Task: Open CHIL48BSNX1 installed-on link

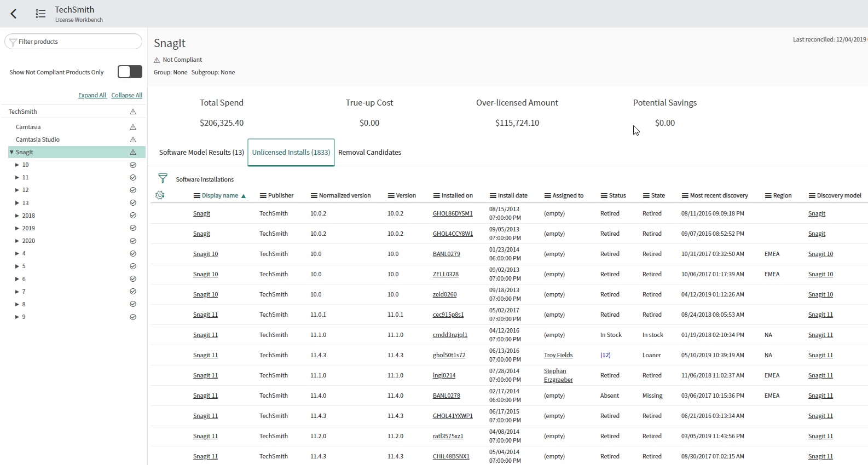Action: (x=451, y=456)
